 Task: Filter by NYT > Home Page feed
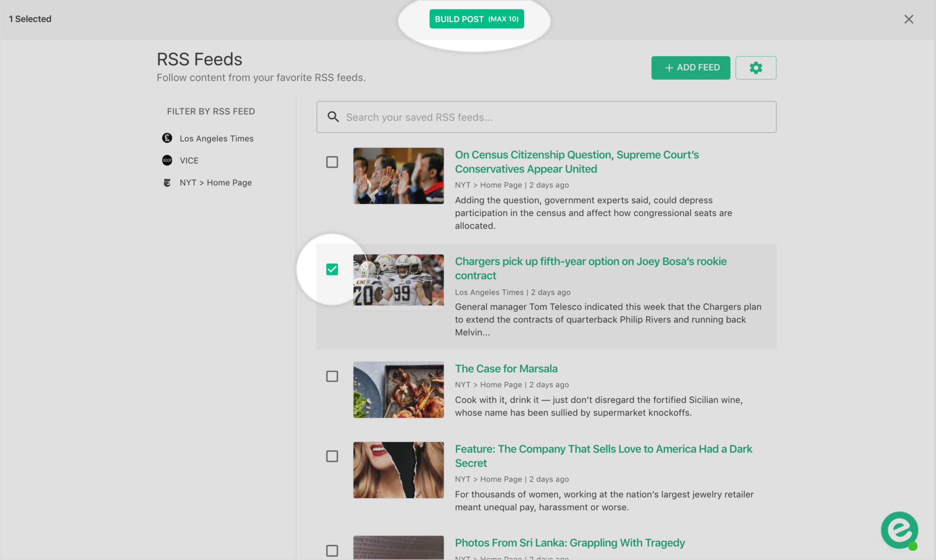click(x=215, y=182)
